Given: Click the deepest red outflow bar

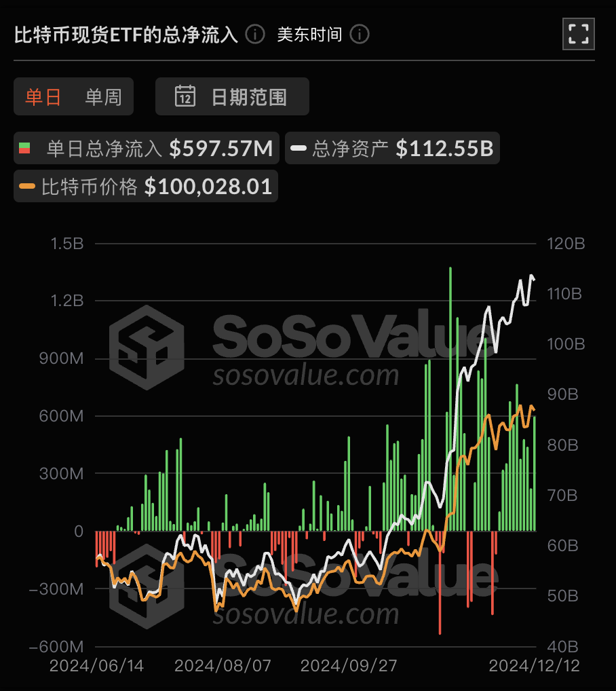Looking at the screenshot, I should (x=440, y=582).
